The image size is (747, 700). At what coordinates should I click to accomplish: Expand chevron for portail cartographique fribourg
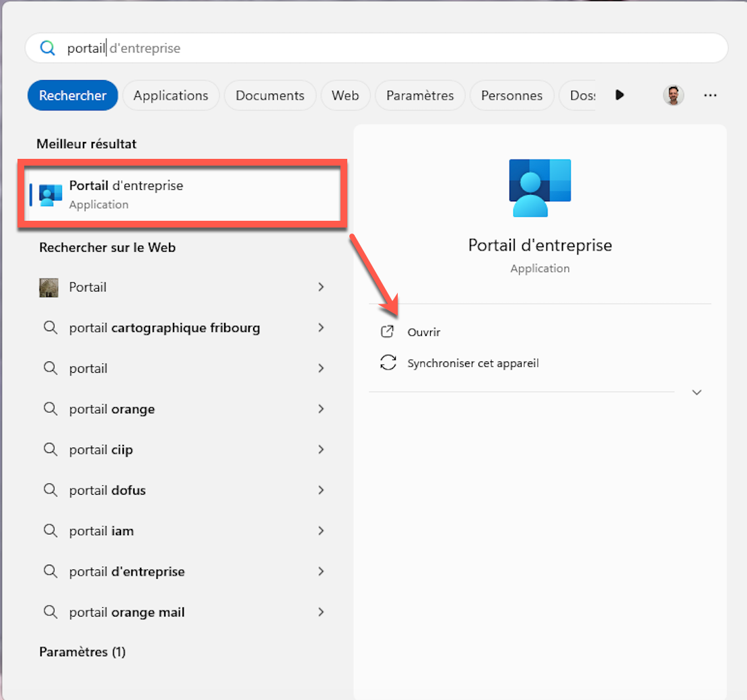(x=321, y=327)
